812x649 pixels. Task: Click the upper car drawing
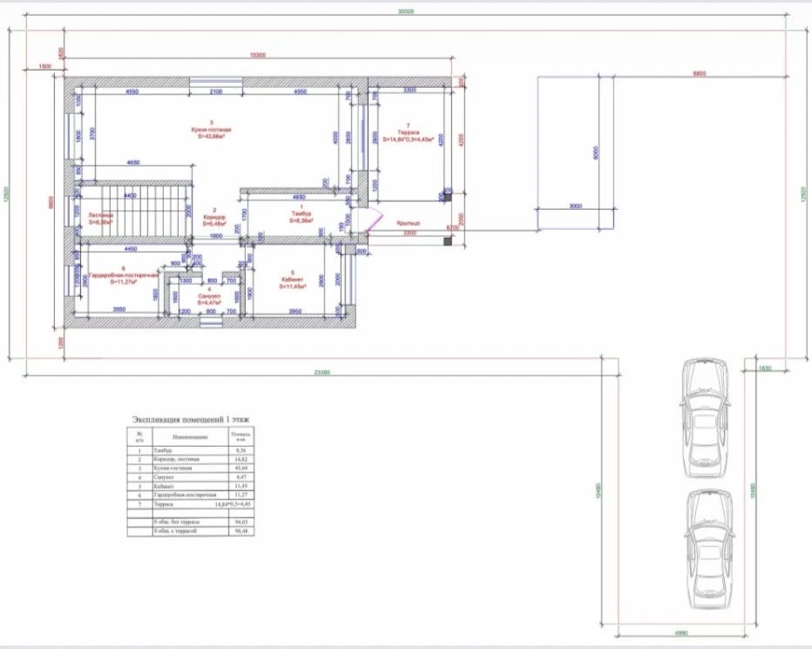point(706,417)
